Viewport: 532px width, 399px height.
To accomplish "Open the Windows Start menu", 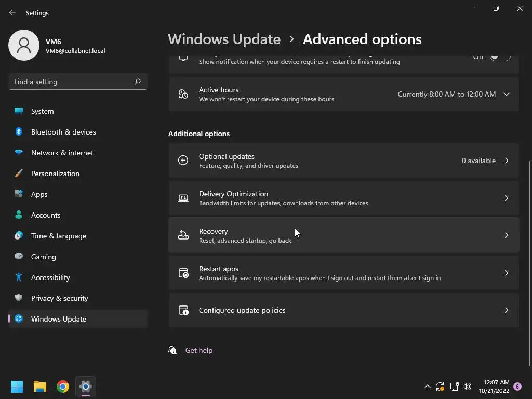I will point(17,387).
